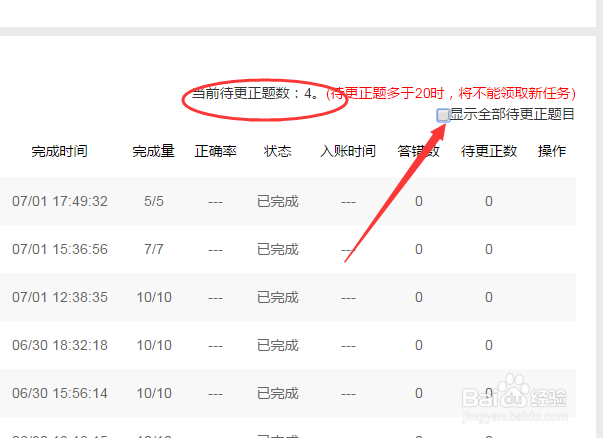Click 已完成 status in 07/01 17:49:32 row

click(278, 201)
